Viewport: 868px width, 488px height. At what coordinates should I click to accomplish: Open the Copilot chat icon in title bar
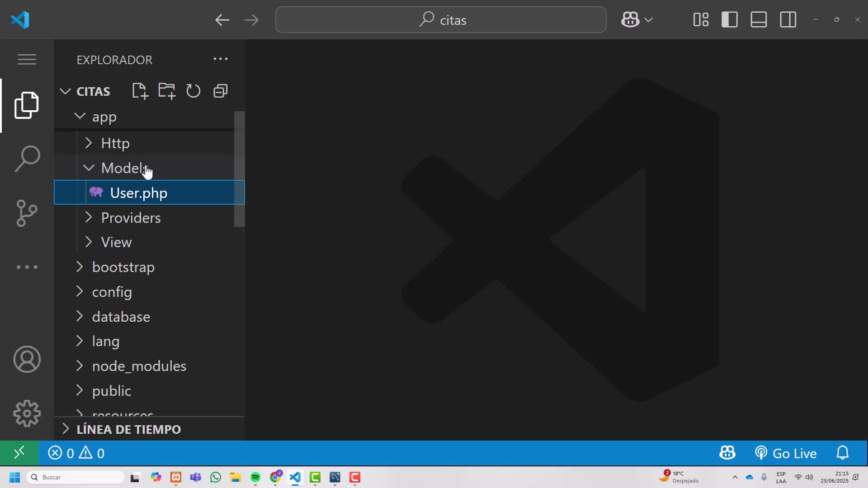(630, 20)
